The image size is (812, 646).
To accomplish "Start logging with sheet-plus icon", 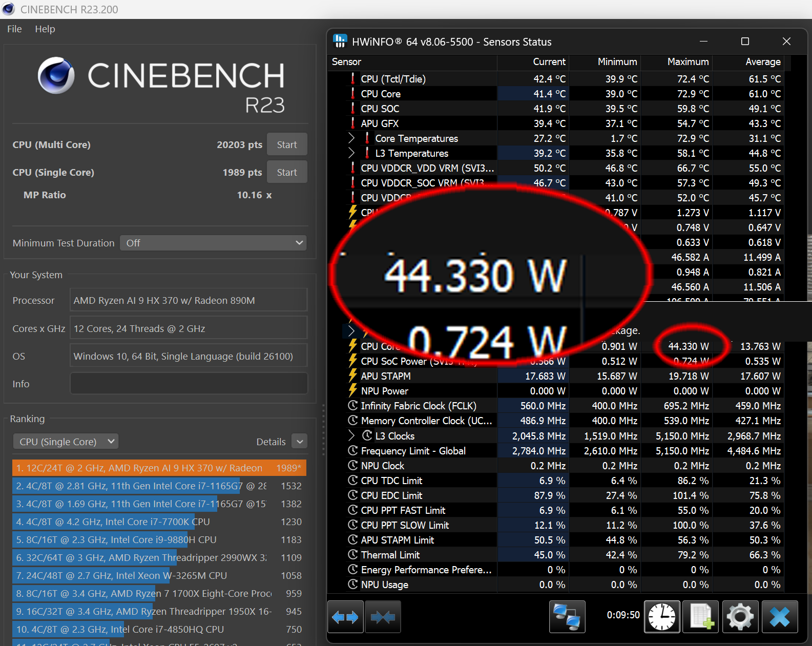I will [x=701, y=617].
